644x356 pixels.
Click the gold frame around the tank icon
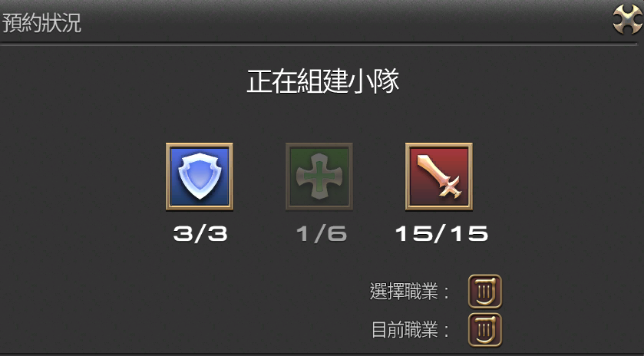(200, 145)
